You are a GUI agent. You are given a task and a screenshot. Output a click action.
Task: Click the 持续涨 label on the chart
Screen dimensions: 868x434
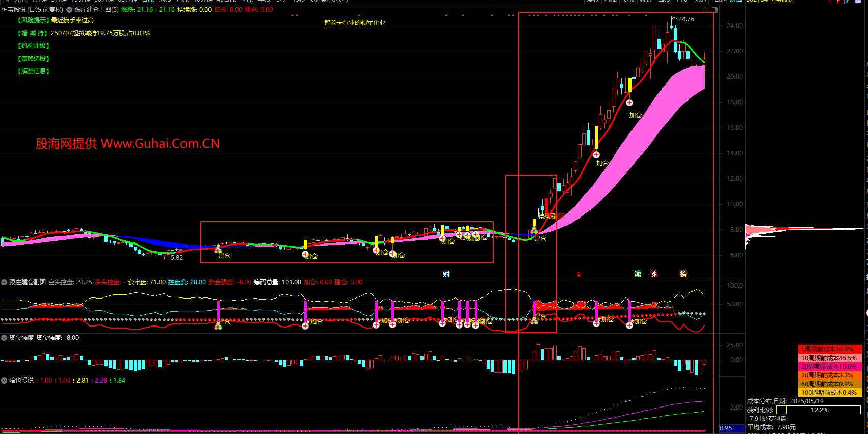[548, 216]
